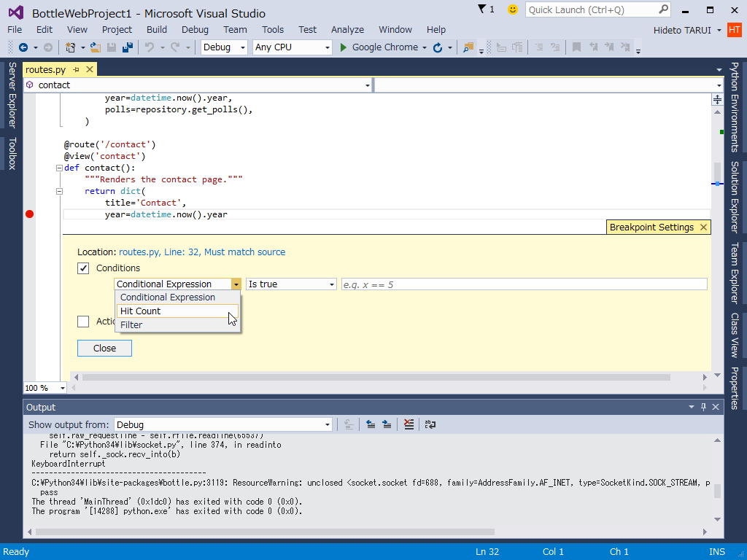This screenshot has height=560, width=747.
Task: Click the routes.py location link
Action: [202, 252]
